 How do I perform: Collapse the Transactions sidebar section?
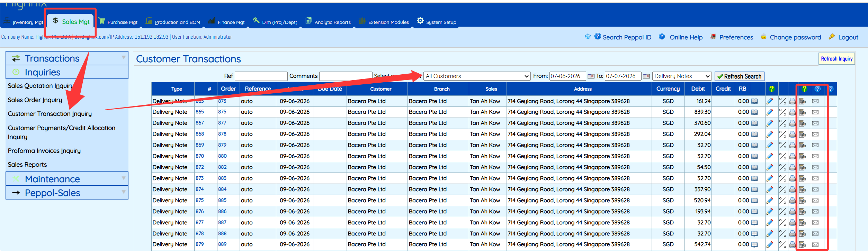point(67,58)
